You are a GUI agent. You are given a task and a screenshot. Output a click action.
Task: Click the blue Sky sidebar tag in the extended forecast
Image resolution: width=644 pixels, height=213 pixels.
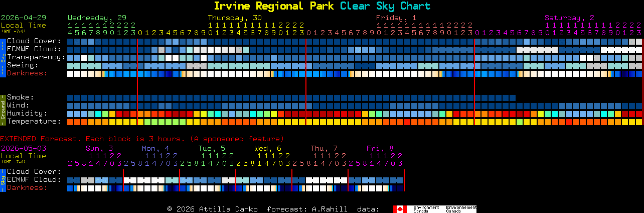click(3, 180)
